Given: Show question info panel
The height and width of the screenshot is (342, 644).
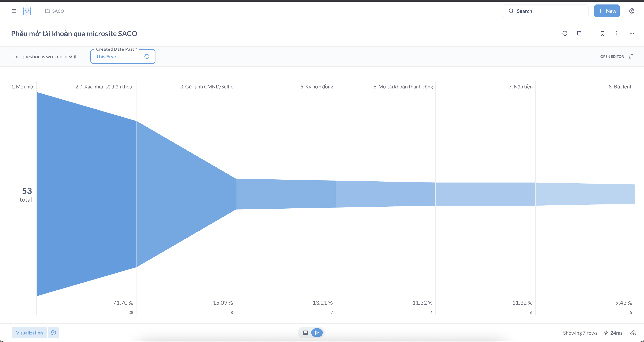Looking at the screenshot, I should click(x=617, y=33).
